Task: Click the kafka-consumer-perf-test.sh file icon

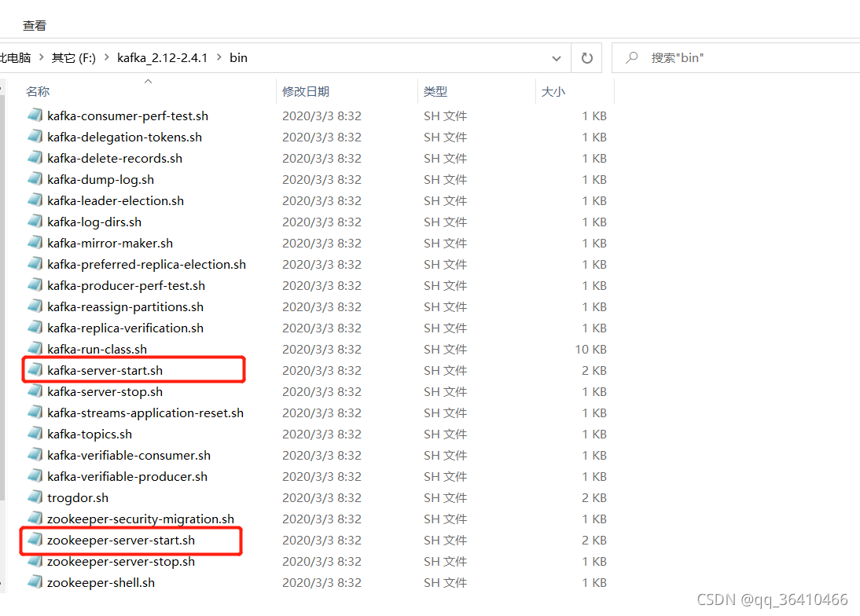Action: (35, 115)
